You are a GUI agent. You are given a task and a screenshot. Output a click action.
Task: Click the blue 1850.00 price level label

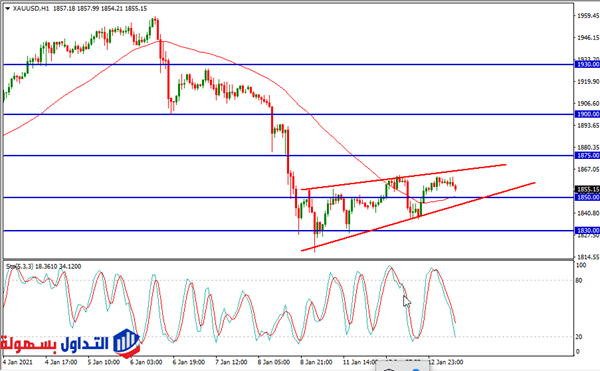(588, 197)
